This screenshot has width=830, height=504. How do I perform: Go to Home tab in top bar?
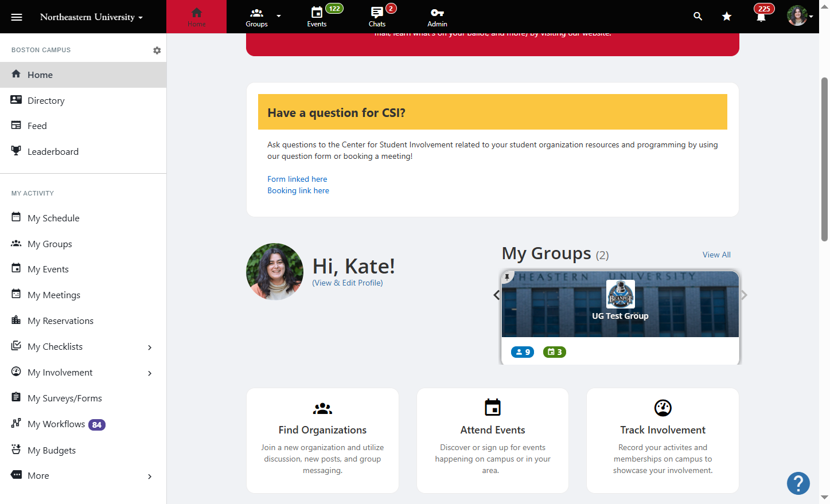tap(197, 17)
